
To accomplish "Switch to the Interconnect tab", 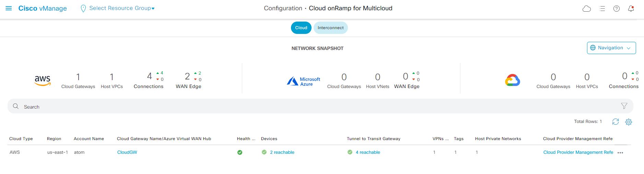I will [x=331, y=28].
